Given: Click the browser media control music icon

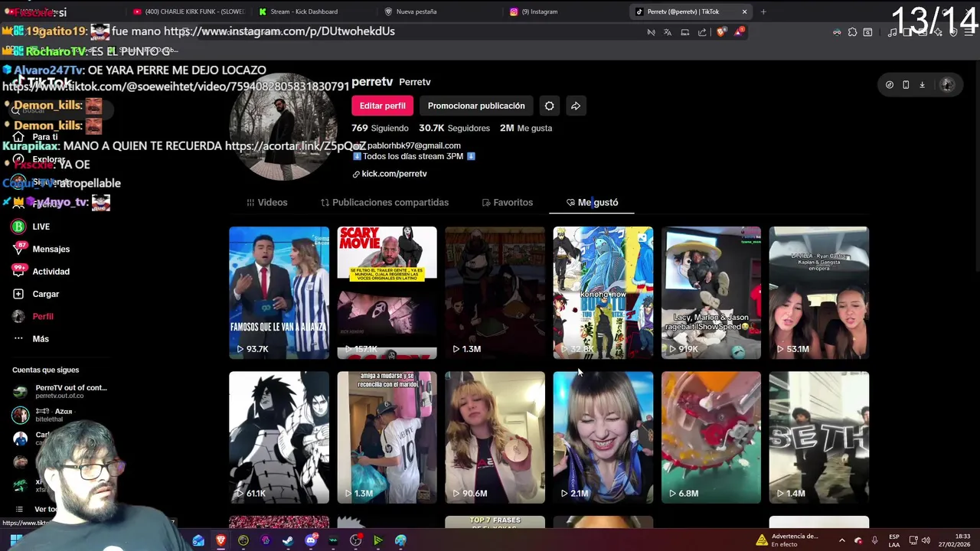Looking at the screenshot, I should click(x=893, y=32).
